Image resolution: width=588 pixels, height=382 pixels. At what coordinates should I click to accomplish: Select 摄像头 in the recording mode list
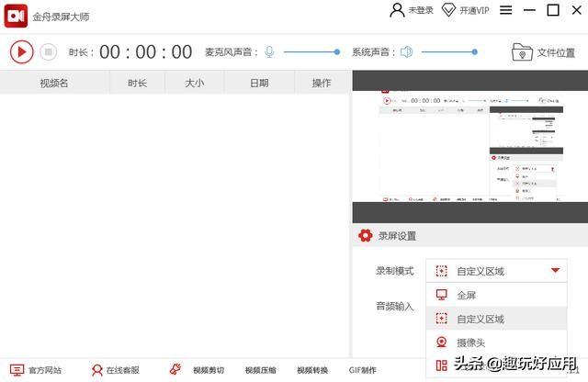point(496,343)
